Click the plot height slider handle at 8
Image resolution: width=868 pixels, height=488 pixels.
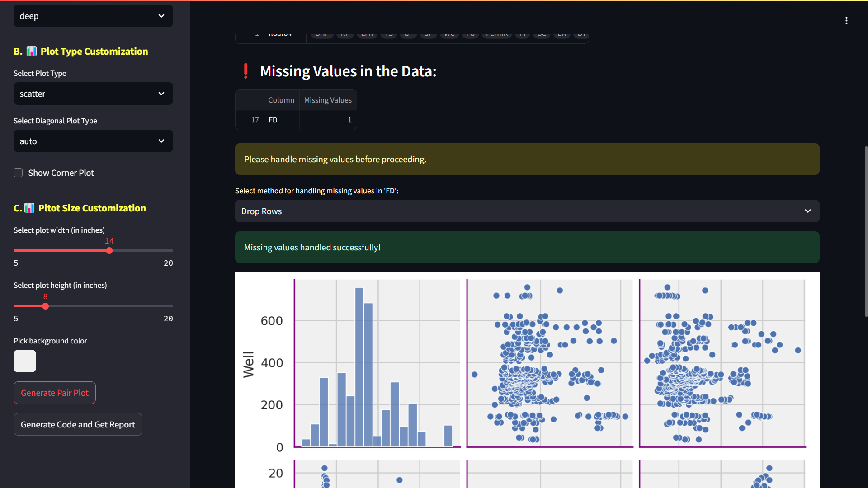[45, 306]
